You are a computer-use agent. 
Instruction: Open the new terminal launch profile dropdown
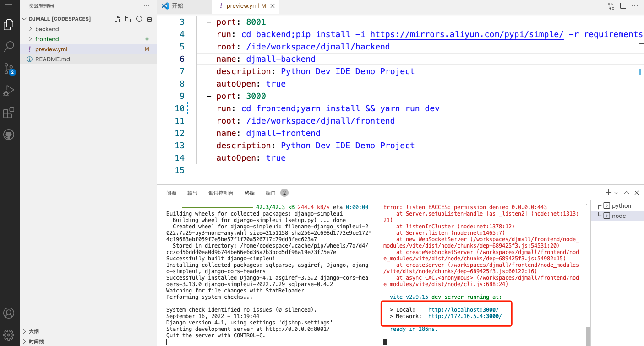[616, 193]
